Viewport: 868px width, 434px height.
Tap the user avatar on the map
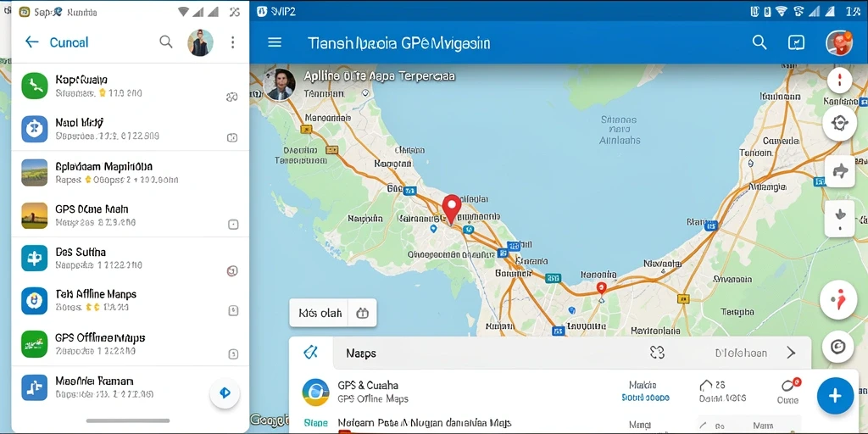click(x=279, y=85)
